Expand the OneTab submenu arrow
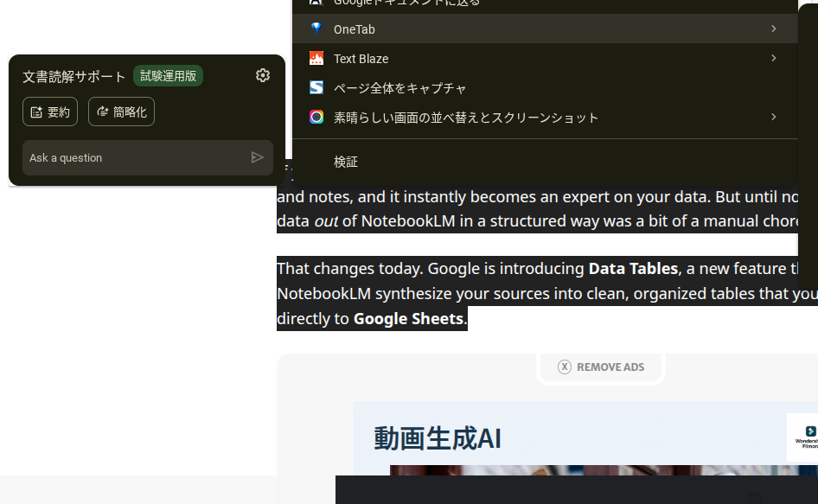Screen dimensions: 818x504 [773, 29]
